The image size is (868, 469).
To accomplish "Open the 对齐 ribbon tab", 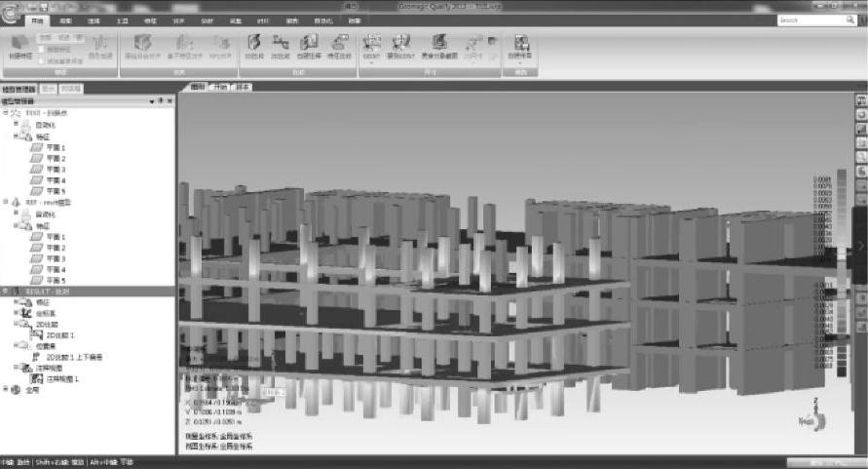I will coord(179,21).
